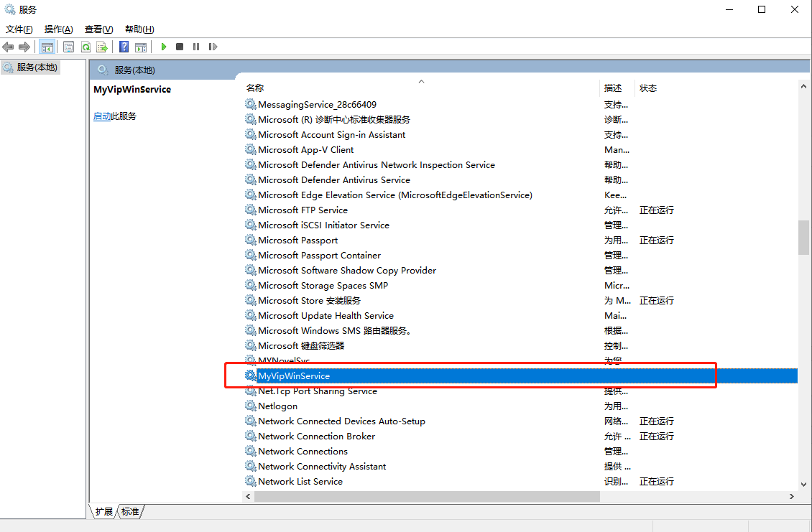The width and height of the screenshot is (812, 532).
Task: Open the 操作(A) menu
Action: 58,29
